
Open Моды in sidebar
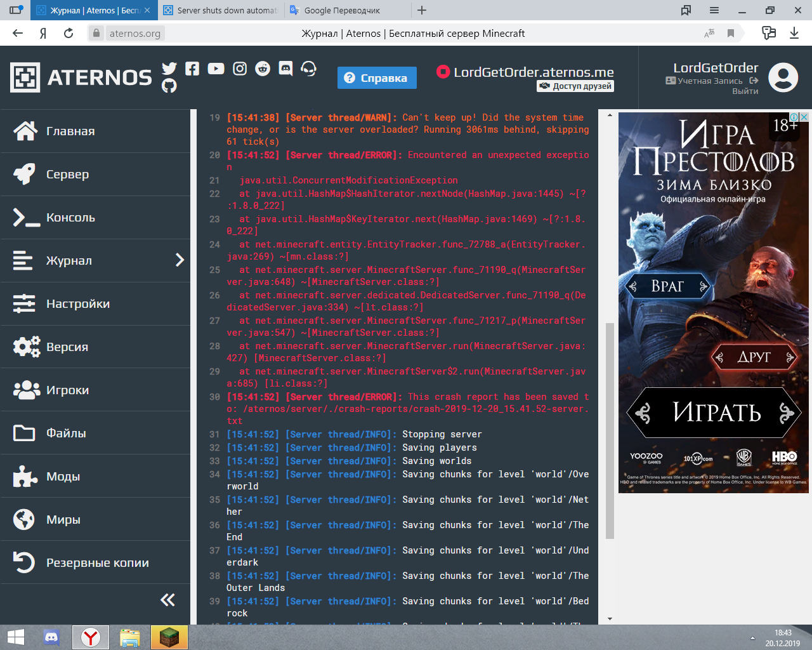95,477
